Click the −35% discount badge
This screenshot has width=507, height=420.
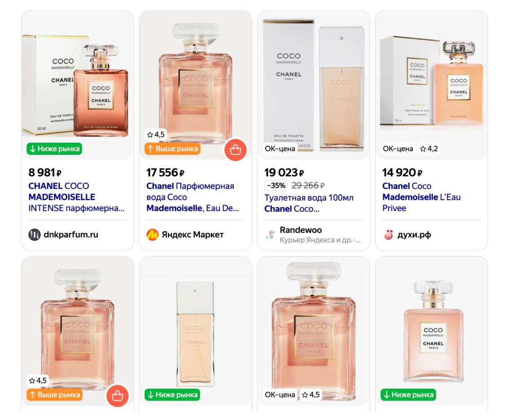(276, 186)
